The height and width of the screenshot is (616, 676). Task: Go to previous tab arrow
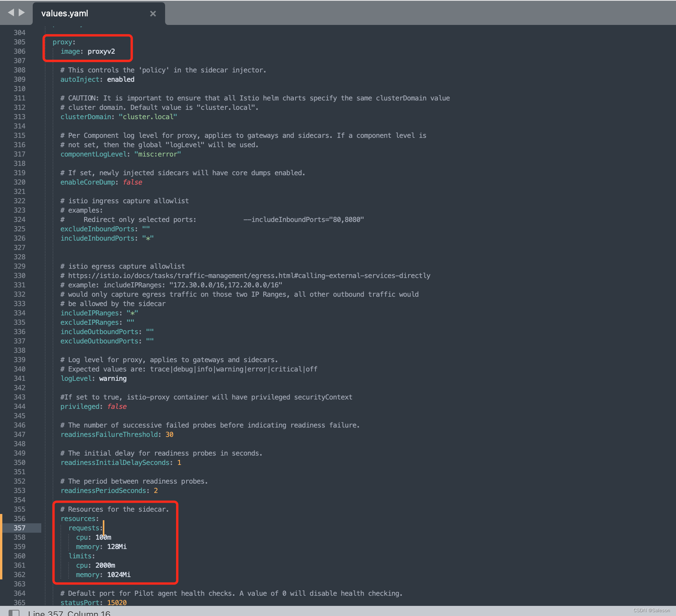click(11, 12)
